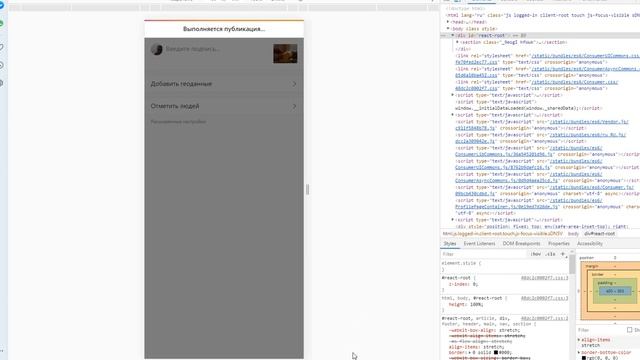Open the ConsumerLibCommons.js script link
Image resolution: width=640 pixels, height=360 pixels.
(504, 154)
